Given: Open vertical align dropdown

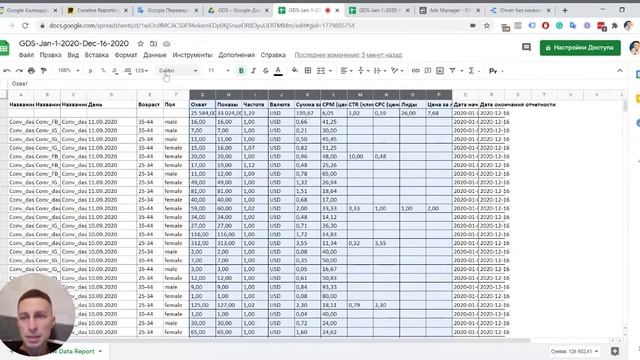Looking at the screenshot, I should click(363, 71).
